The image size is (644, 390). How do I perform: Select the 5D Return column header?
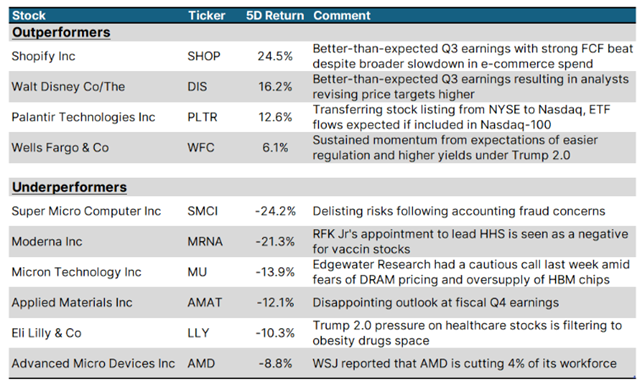pyautogui.click(x=275, y=16)
